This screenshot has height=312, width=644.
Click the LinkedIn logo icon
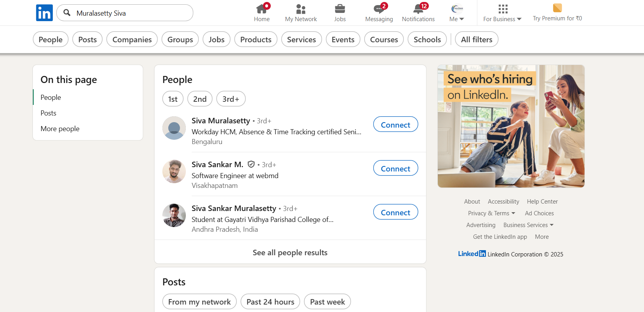(44, 13)
